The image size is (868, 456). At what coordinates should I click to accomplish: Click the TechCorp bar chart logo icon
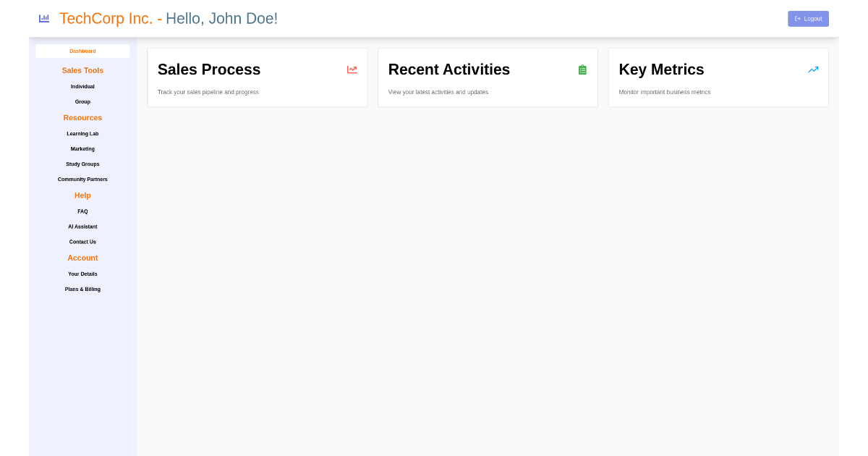pyautogui.click(x=44, y=18)
